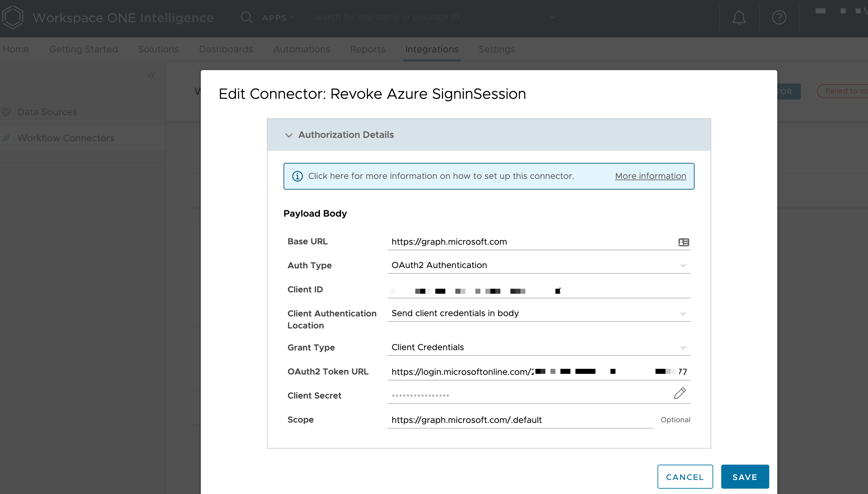868x494 pixels.
Task: Go to the Dashboards tab
Action: click(226, 49)
